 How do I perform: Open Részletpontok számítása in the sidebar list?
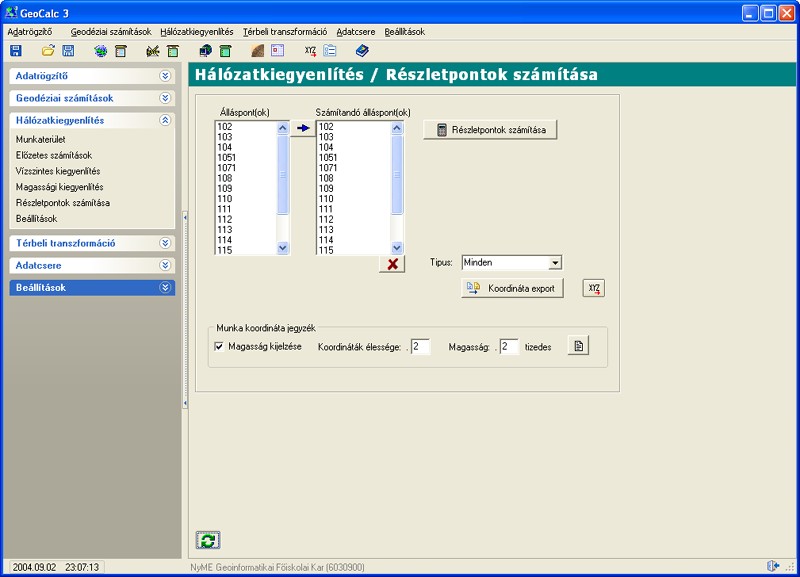click(x=63, y=203)
